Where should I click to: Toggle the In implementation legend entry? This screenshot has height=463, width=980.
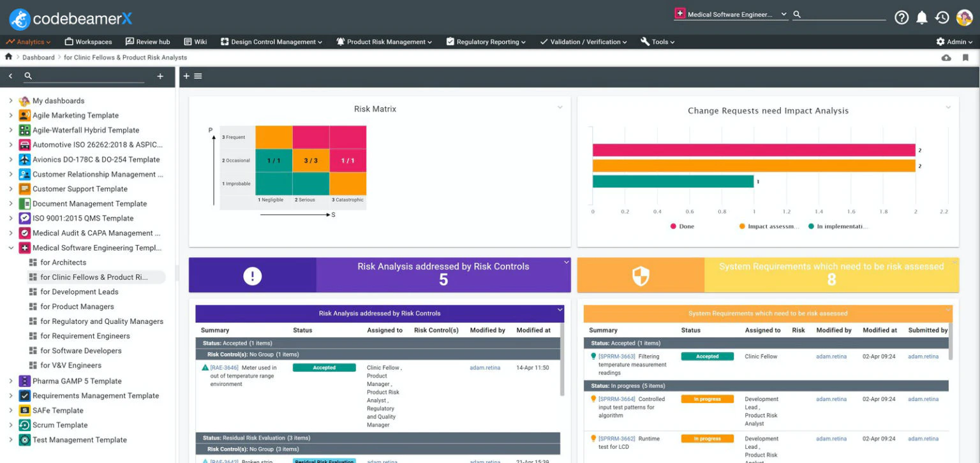coord(838,226)
